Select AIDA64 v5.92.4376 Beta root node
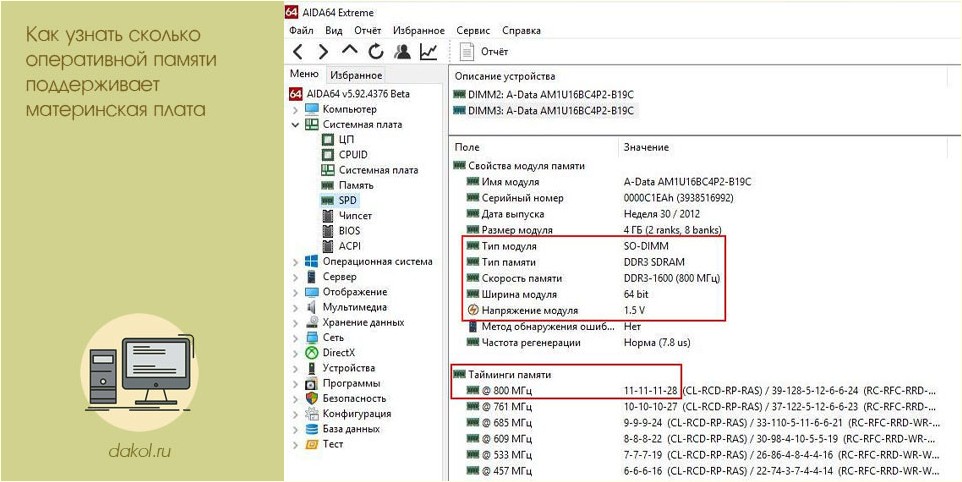Screen dimensions: 962x482 pos(349,94)
